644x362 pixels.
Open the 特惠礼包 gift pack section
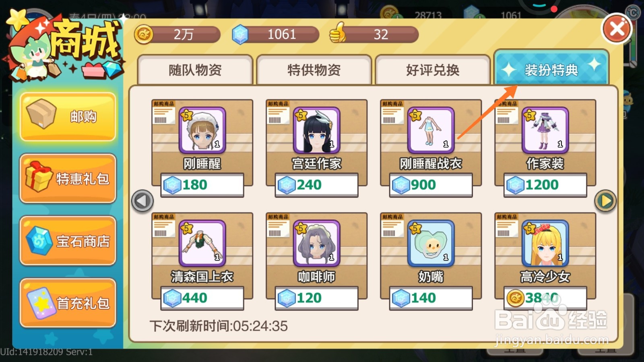click(68, 179)
